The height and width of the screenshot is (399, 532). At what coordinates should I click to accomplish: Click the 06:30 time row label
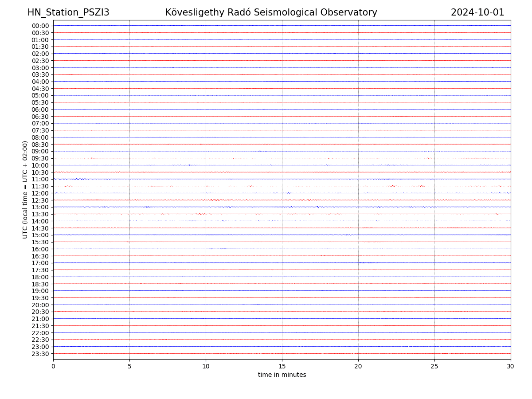[x=40, y=117]
